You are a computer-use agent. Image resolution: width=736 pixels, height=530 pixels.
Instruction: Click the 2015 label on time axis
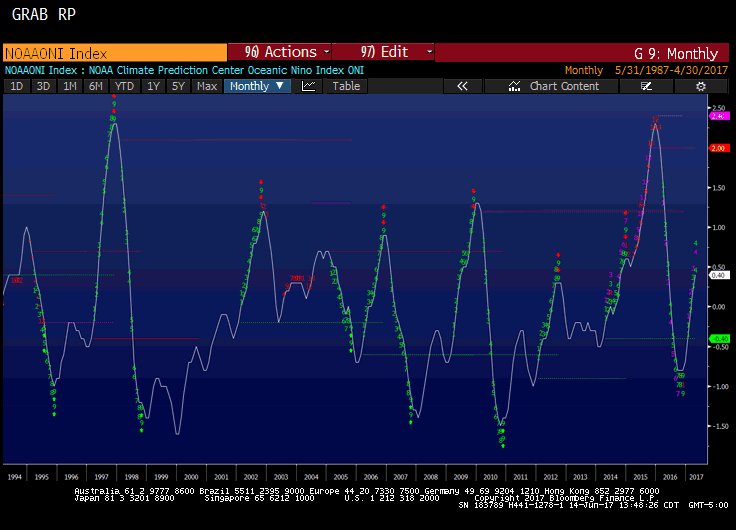(640, 477)
